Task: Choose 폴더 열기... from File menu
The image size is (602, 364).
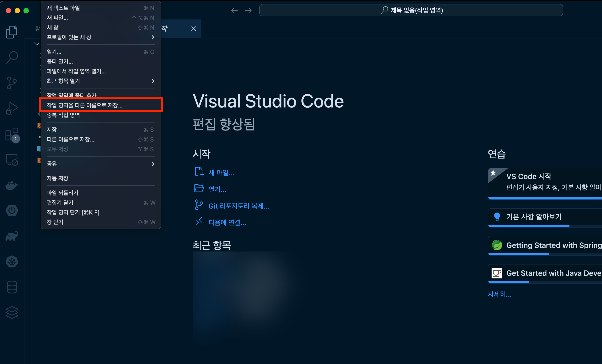Action: click(60, 61)
